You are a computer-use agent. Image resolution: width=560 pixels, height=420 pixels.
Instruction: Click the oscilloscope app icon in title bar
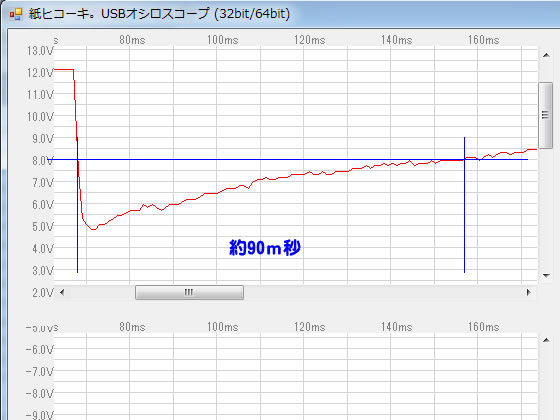tap(16, 14)
